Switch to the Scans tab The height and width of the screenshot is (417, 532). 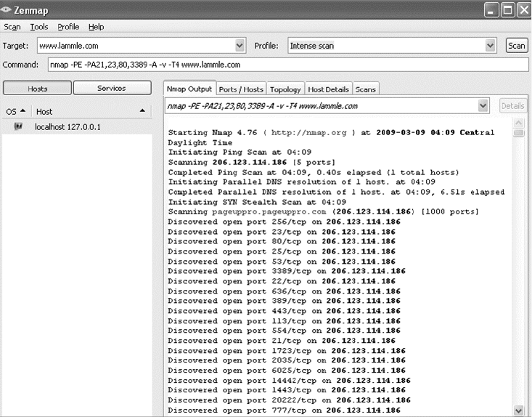[365, 89]
